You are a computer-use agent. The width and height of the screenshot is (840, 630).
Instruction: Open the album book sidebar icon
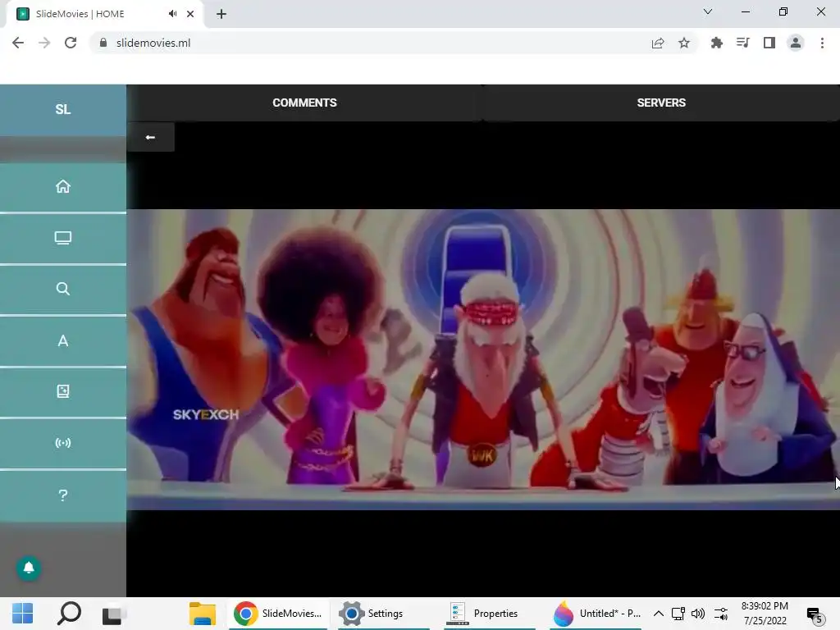62,391
